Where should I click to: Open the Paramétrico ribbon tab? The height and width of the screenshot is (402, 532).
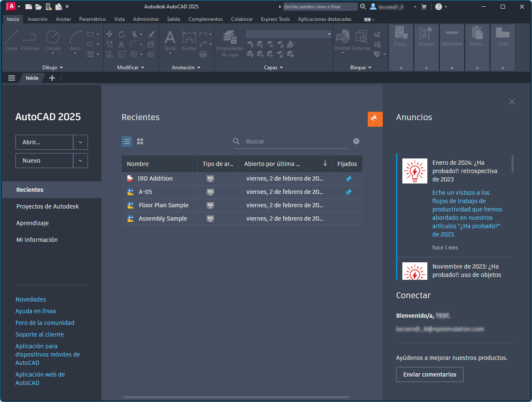point(93,19)
